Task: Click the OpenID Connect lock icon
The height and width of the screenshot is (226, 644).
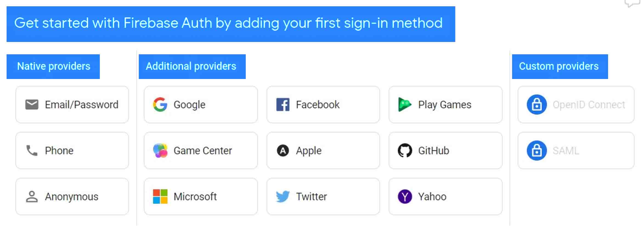Action: [537, 104]
